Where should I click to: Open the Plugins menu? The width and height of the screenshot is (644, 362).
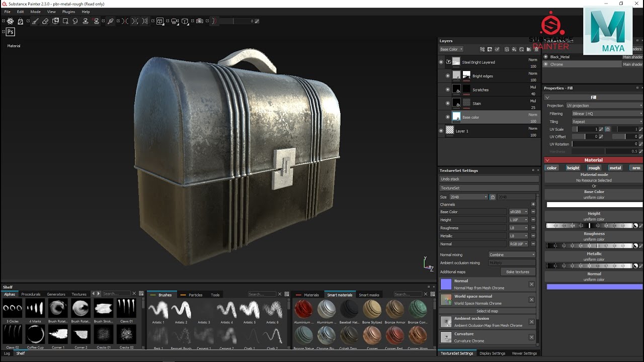point(68,12)
